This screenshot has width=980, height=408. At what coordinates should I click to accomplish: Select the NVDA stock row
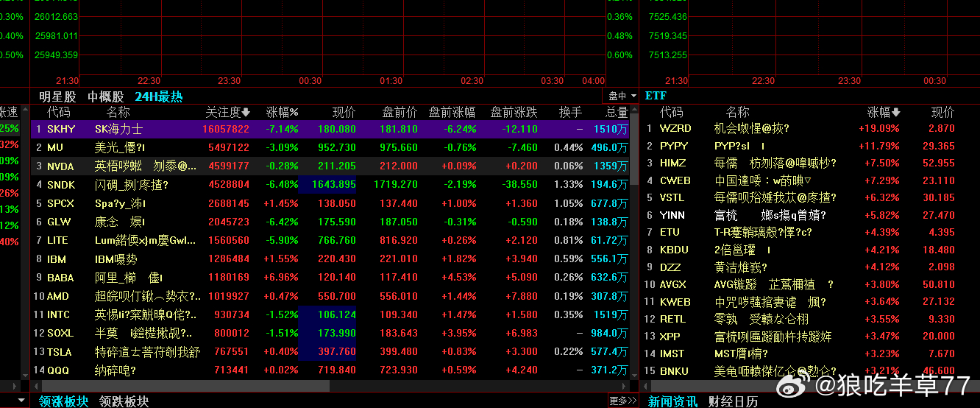330,166
